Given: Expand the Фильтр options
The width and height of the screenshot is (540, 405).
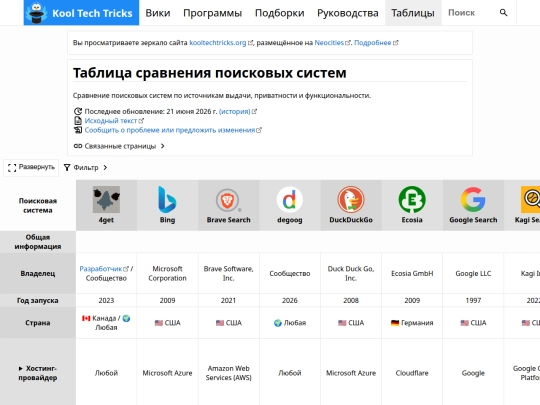Looking at the screenshot, I should click(x=86, y=167).
